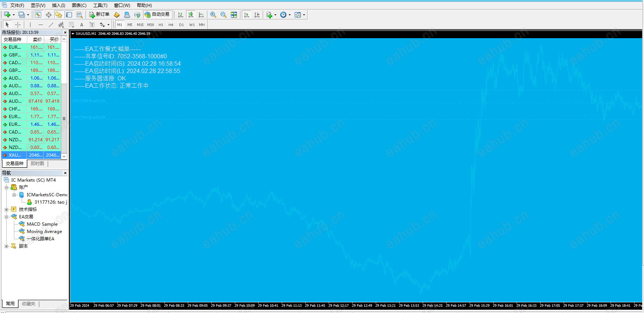Tile windows with the grid icon
Image resolution: width=644 pixels, height=313 pixels.
pos(234,15)
